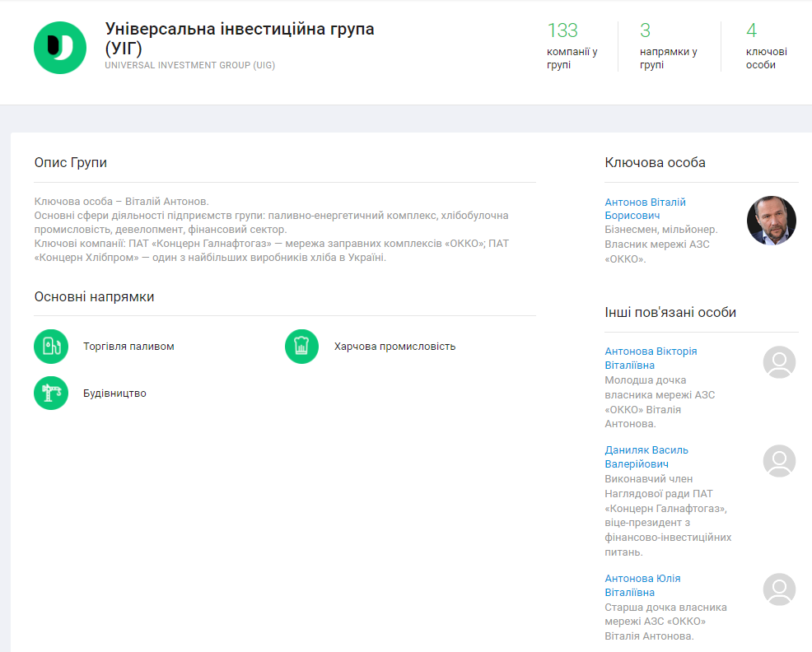The image size is (812, 652).
Task: Click avatar placeholder beside Антонова Юлія
Action: click(x=779, y=589)
